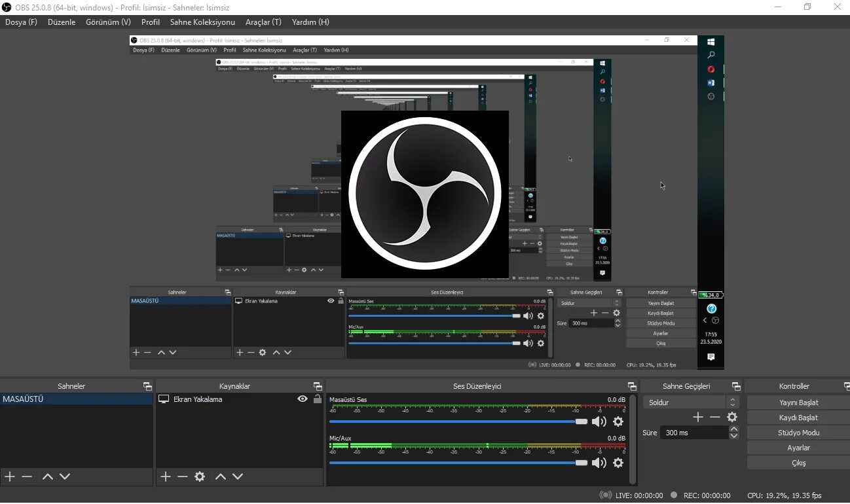Toggle visibility of Ekran Yakalama source
The width and height of the screenshot is (850, 504).
point(303,399)
